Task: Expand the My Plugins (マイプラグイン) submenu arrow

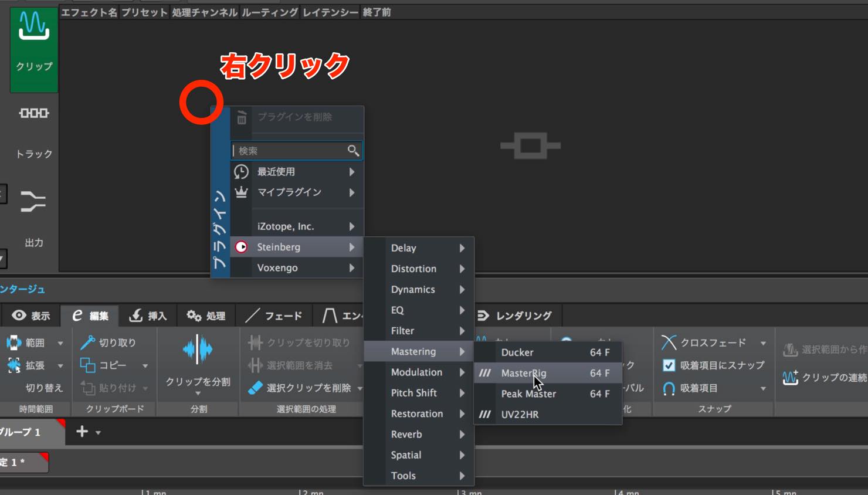Action: tap(352, 192)
